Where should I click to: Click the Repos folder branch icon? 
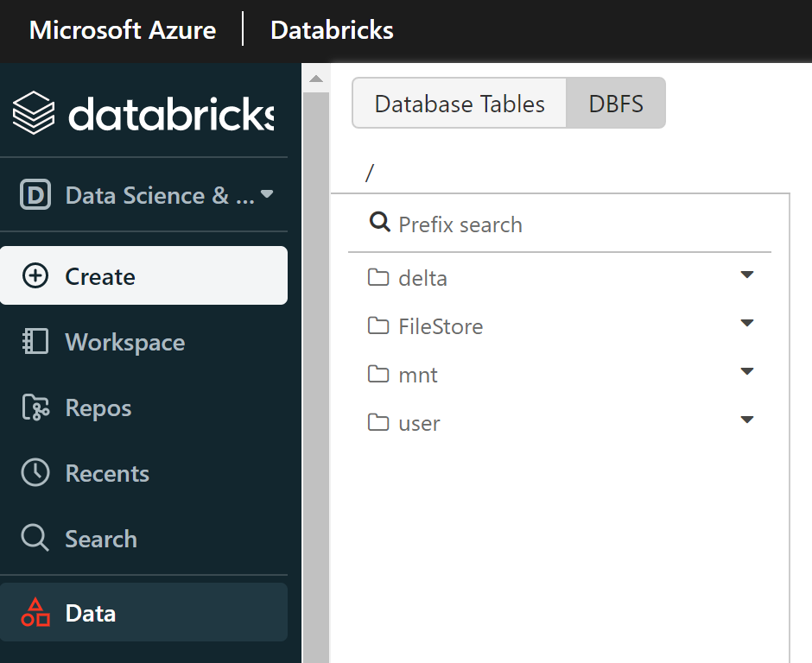[x=35, y=407]
